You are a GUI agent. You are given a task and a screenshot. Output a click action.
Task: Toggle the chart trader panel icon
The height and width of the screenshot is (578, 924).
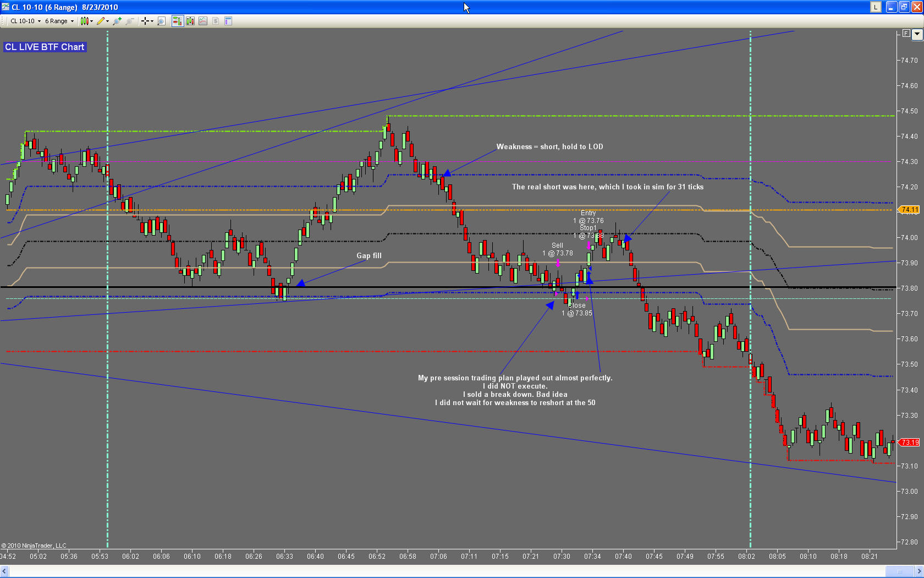[177, 21]
